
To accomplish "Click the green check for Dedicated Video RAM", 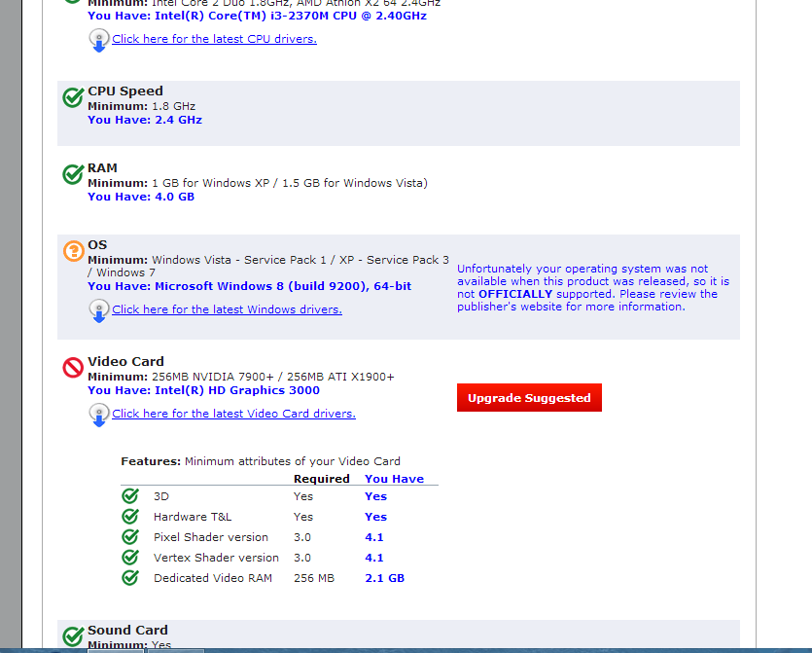I will (x=130, y=578).
